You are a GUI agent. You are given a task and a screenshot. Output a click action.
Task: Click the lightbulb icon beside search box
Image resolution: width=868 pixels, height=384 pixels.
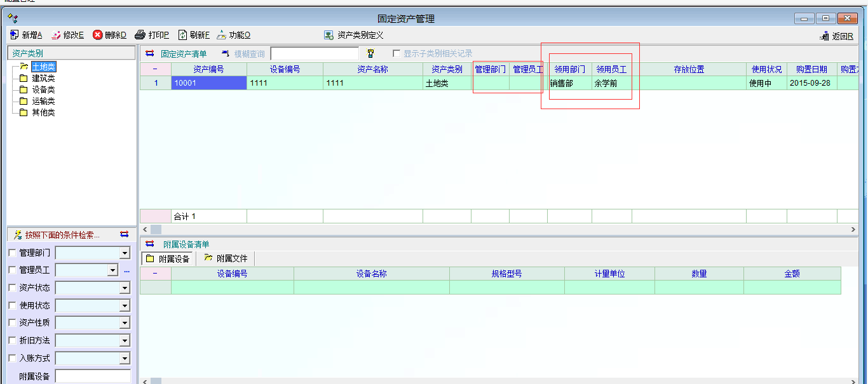pos(370,54)
